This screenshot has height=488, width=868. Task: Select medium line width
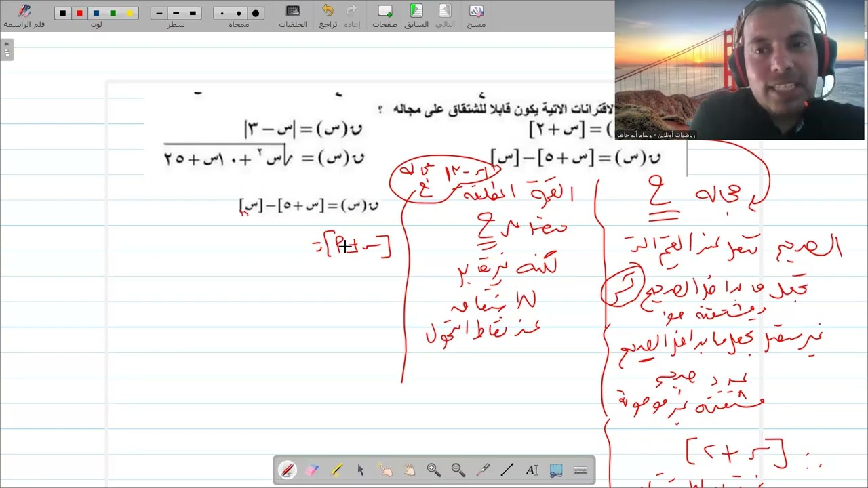[176, 13]
